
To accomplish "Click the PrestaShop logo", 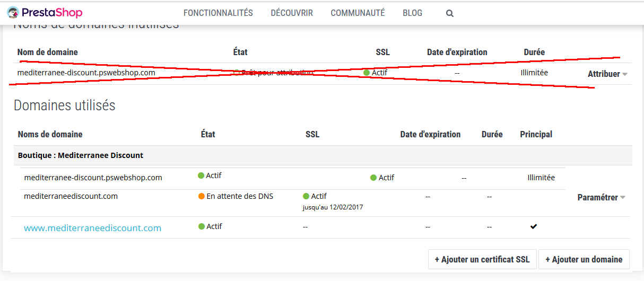I will tap(45, 12).
